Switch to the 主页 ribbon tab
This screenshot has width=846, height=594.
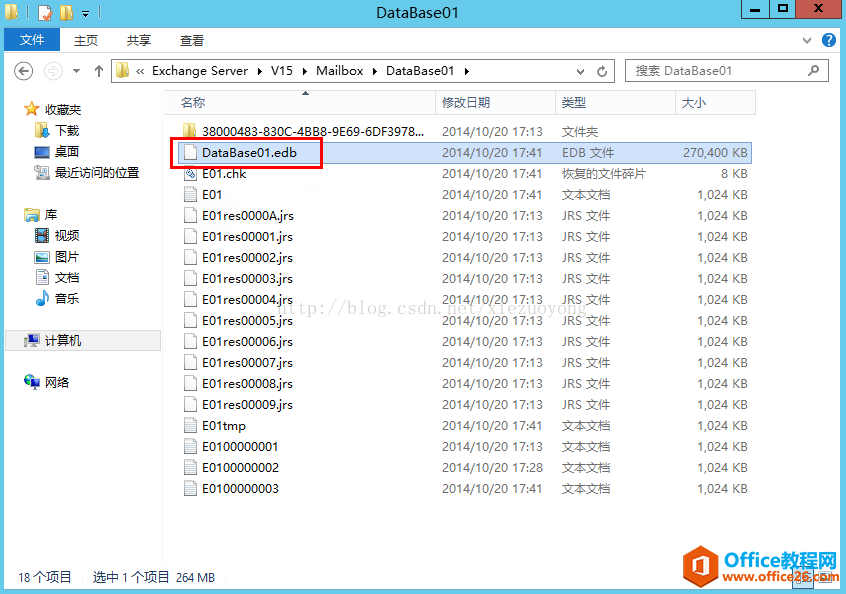[x=86, y=40]
